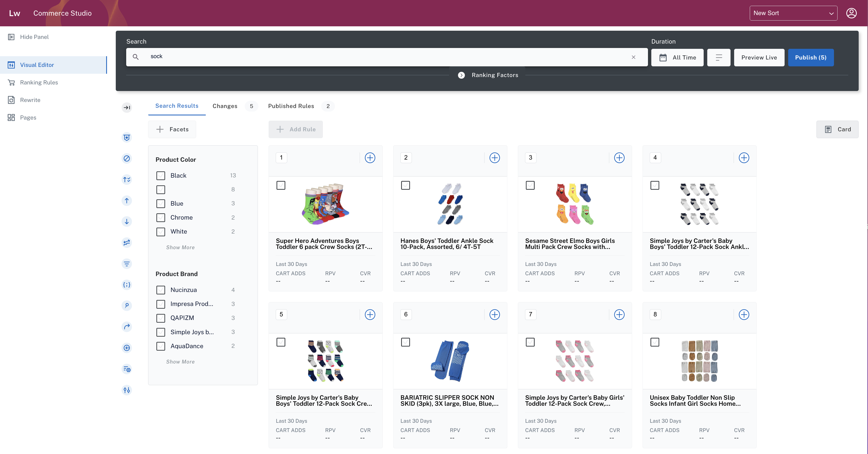Expand Show More under Product Color
This screenshot has width=868, height=454.
tap(180, 247)
